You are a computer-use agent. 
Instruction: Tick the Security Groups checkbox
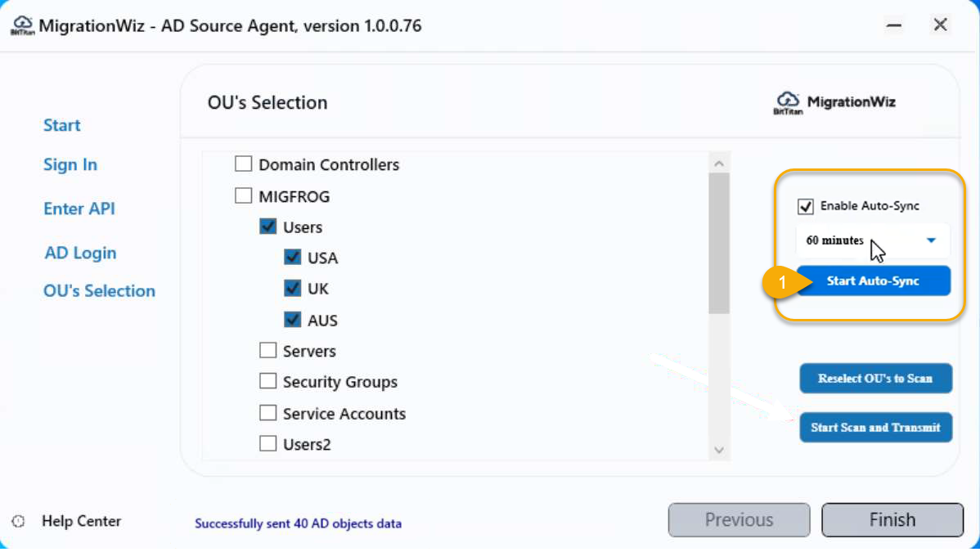pos(268,382)
